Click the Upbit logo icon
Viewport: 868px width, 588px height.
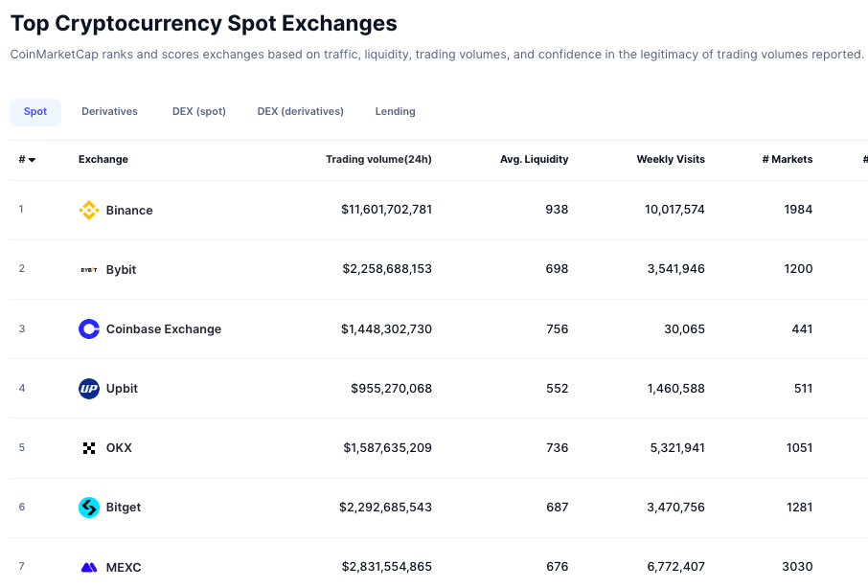pos(88,388)
